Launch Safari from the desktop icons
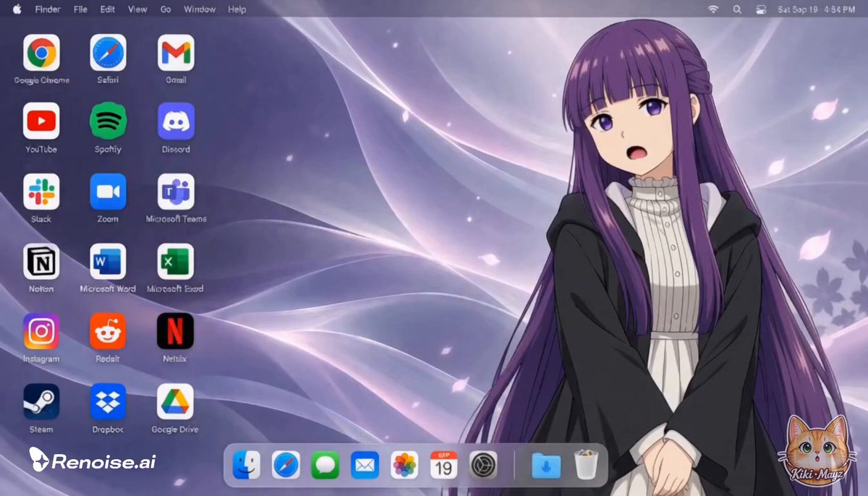 click(108, 52)
